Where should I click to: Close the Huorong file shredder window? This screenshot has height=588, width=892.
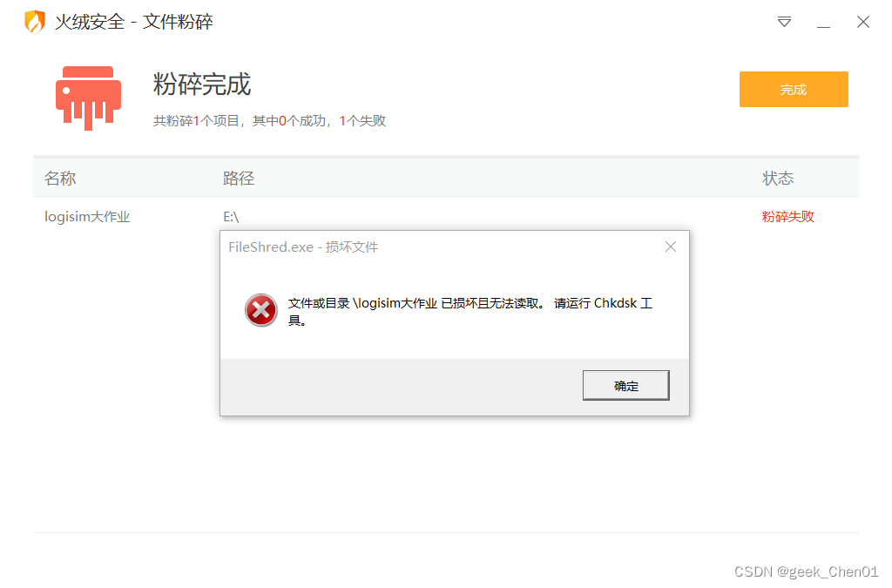click(x=863, y=22)
